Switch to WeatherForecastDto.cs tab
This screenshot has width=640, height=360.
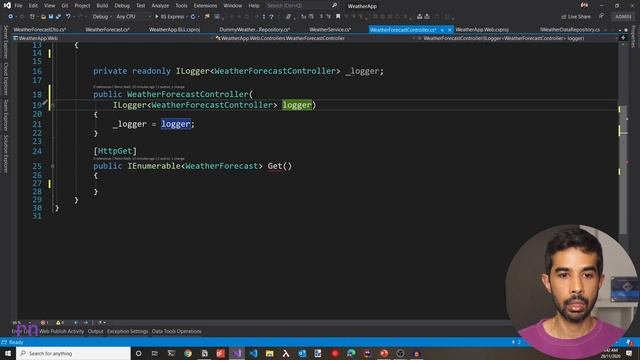(40, 30)
